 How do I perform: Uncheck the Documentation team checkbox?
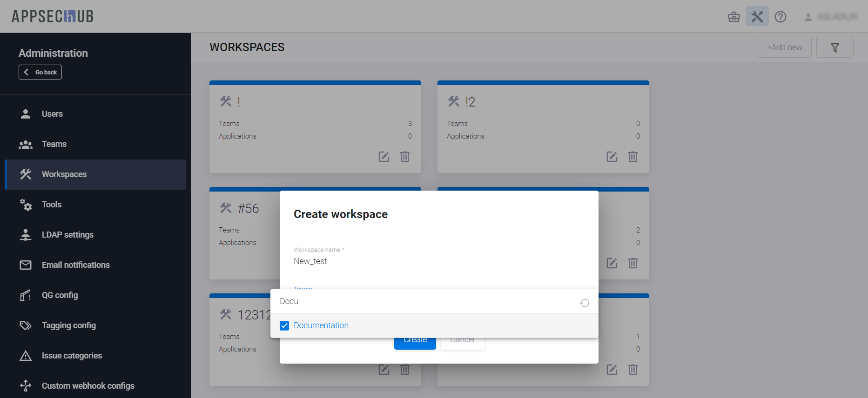[x=284, y=325]
